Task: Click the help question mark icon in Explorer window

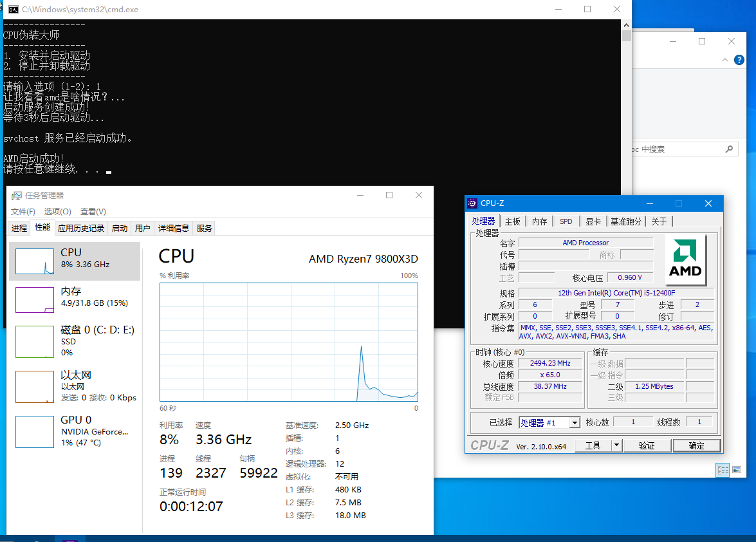Action: click(x=739, y=60)
